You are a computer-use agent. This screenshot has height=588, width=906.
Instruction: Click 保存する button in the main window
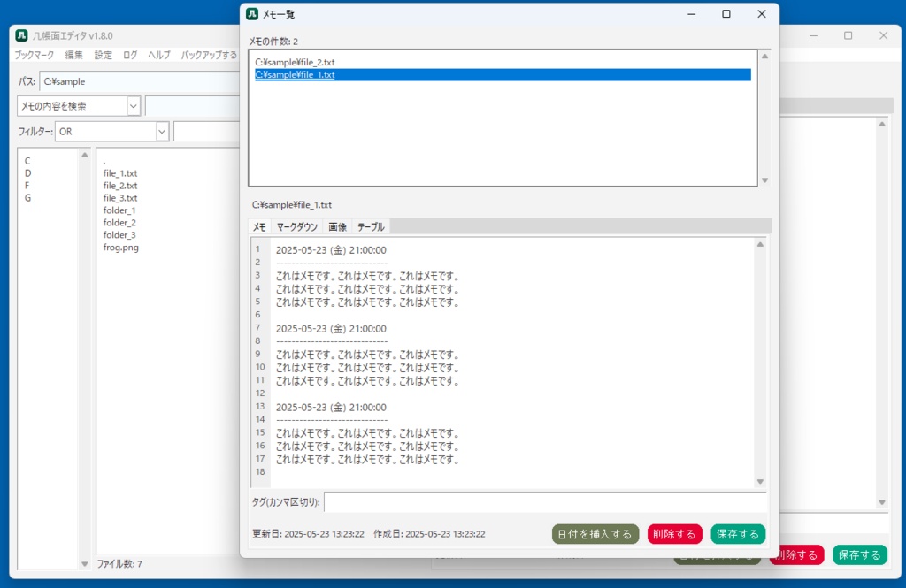pos(860,555)
